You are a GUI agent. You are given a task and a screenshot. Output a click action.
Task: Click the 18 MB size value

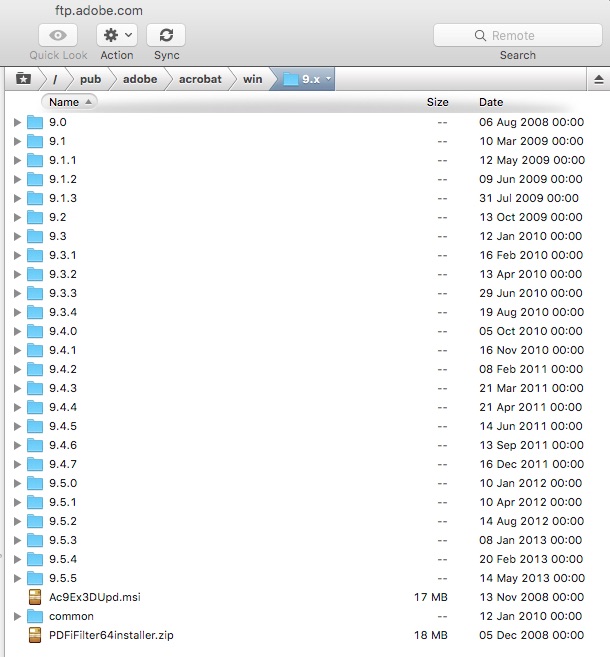coord(431,635)
